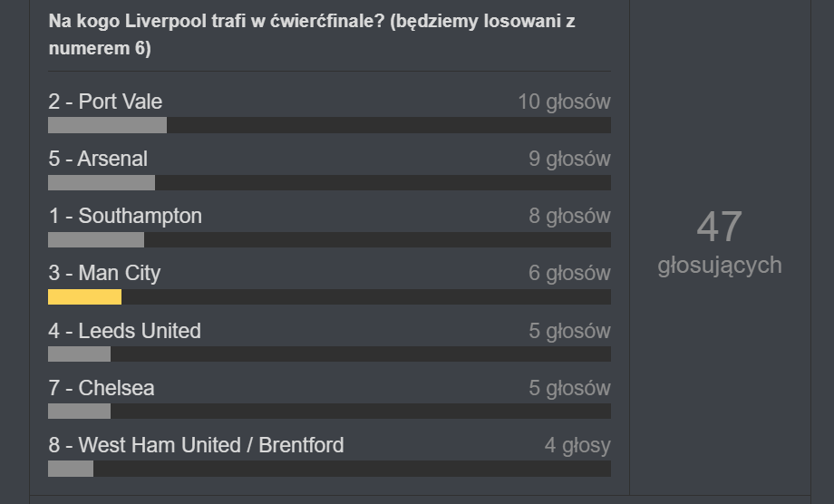Click the poll question about Liverpool's quarter-final

(311, 34)
